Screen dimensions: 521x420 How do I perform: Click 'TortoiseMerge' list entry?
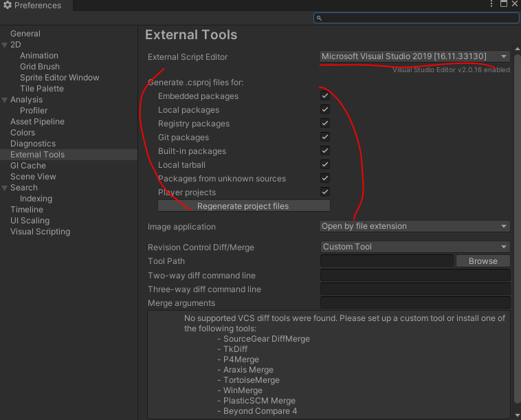(251, 380)
